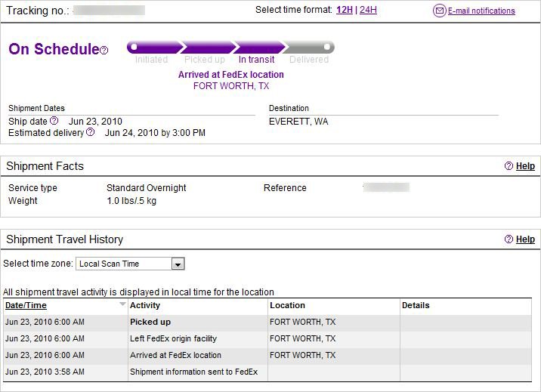Open Help link in Shipment Facts
This screenshot has width=541, height=392.
pyautogui.click(x=525, y=166)
